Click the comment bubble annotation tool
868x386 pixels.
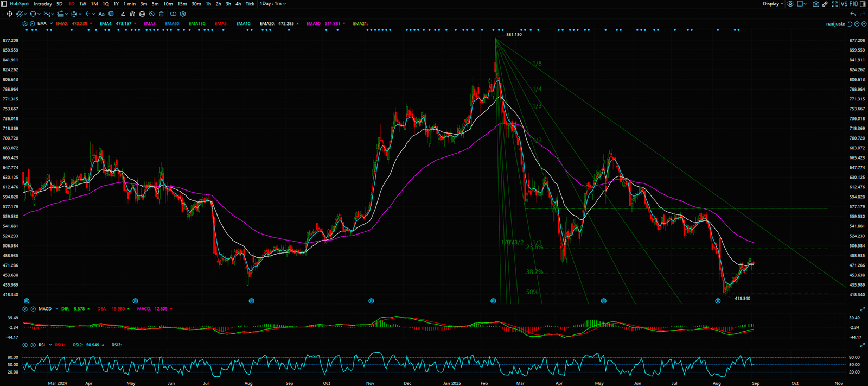[x=111, y=14]
